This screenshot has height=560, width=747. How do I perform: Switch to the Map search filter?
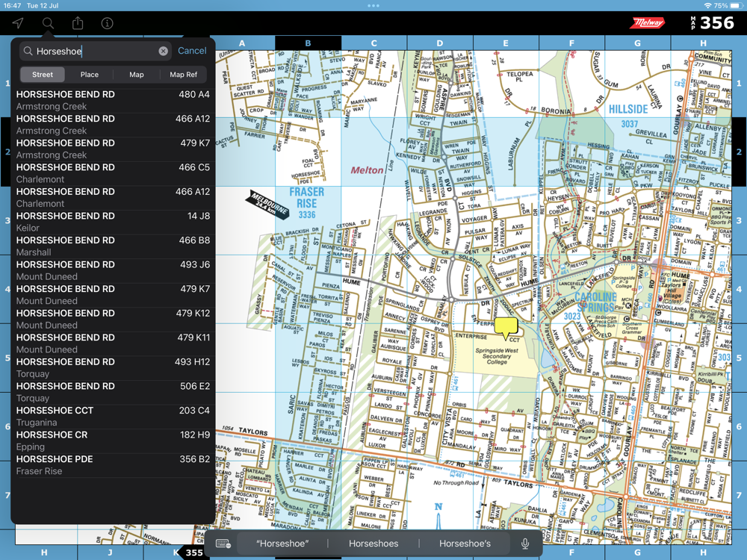[136, 75]
